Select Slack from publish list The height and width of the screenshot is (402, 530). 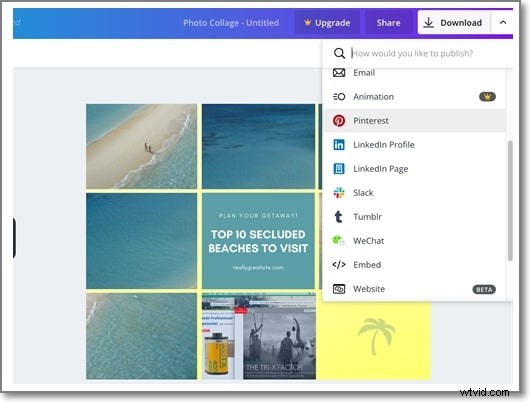coord(414,193)
